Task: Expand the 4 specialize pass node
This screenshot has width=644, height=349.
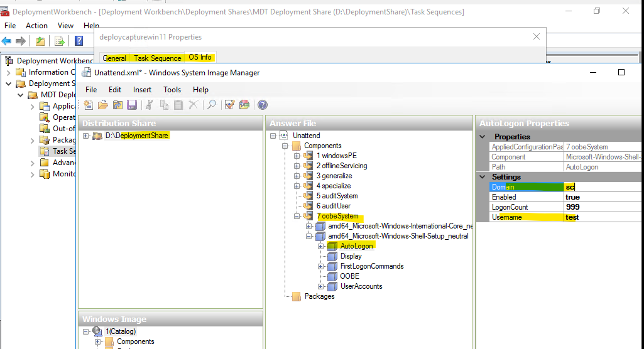Action: pos(297,186)
